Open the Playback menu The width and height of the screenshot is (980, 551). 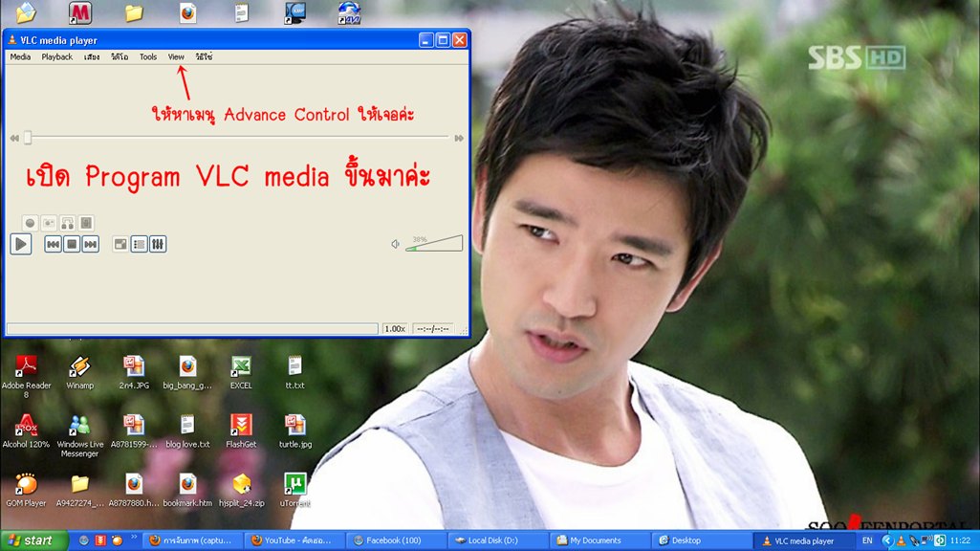click(56, 56)
